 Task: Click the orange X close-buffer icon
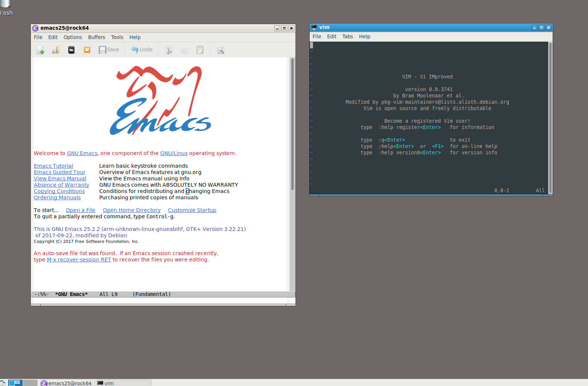[x=87, y=50]
